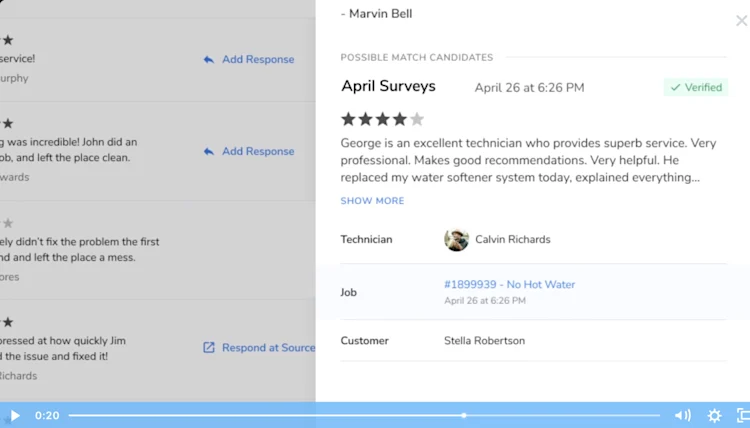This screenshot has width=750, height=428.
Task: Close the match candidates panel
Action: pyautogui.click(x=741, y=21)
